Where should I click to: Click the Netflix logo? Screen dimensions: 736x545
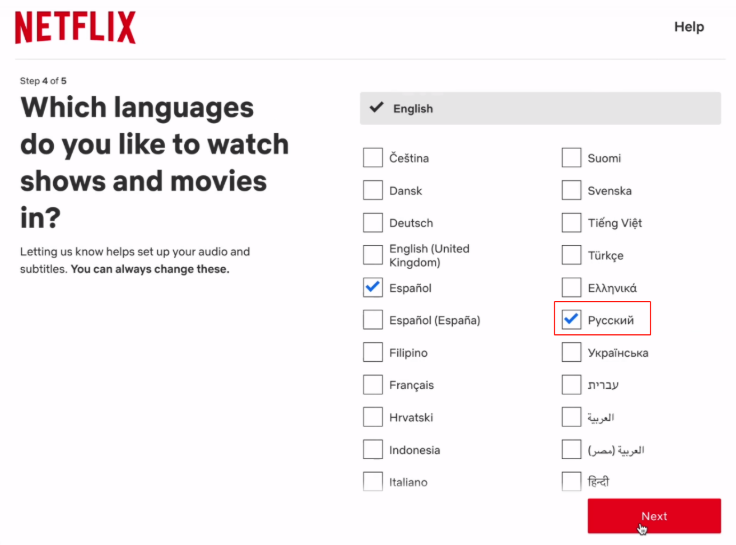pyautogui.click(x=75, y=28)
